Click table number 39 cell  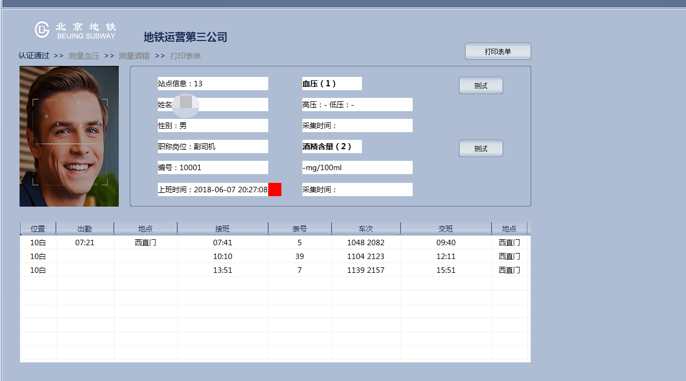(x=300, y=256)
